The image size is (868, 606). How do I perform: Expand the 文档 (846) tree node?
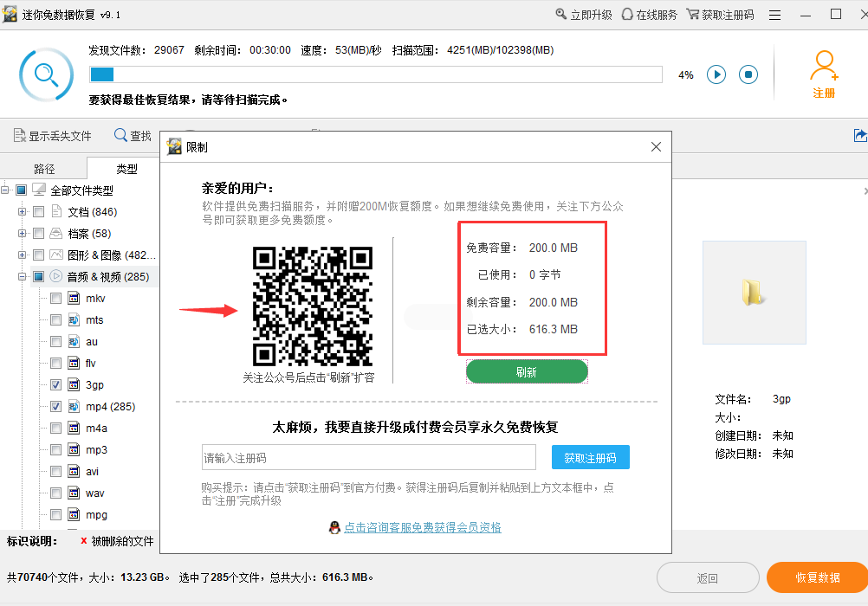(22, 211)
